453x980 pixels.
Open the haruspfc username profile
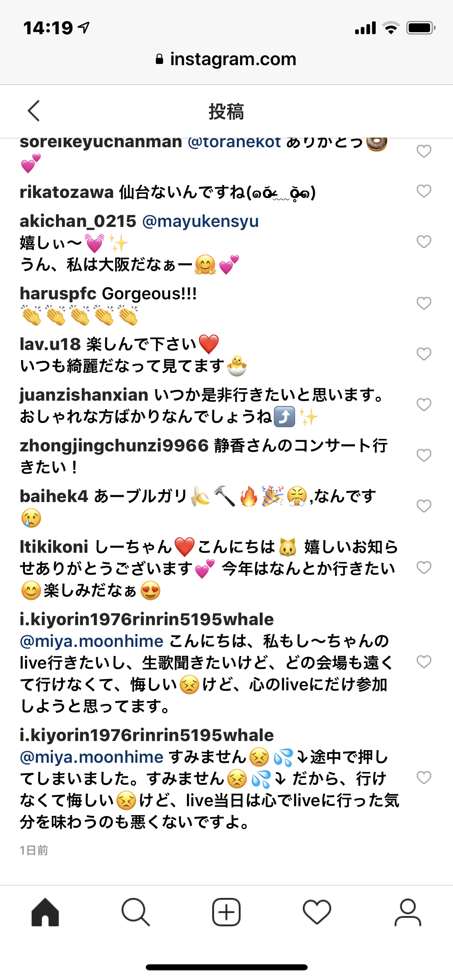coord(58,294)
